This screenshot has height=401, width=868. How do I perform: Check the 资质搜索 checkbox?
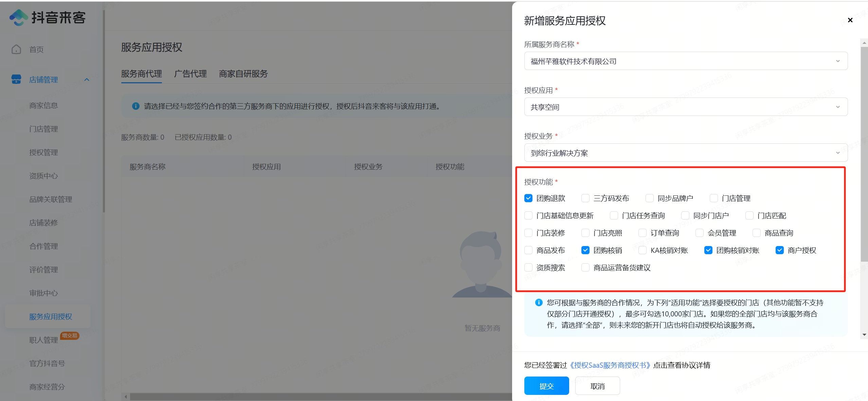pyautogui.click(x=528, y=267)
